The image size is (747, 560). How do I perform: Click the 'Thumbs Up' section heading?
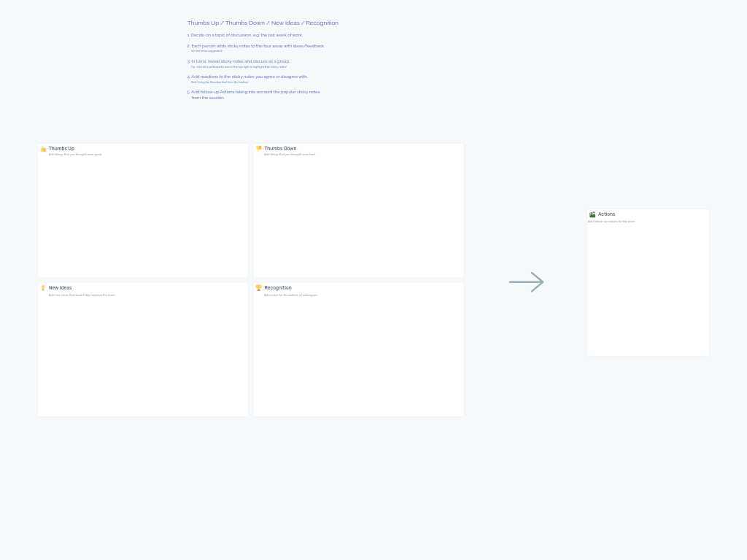coord(61,149)
